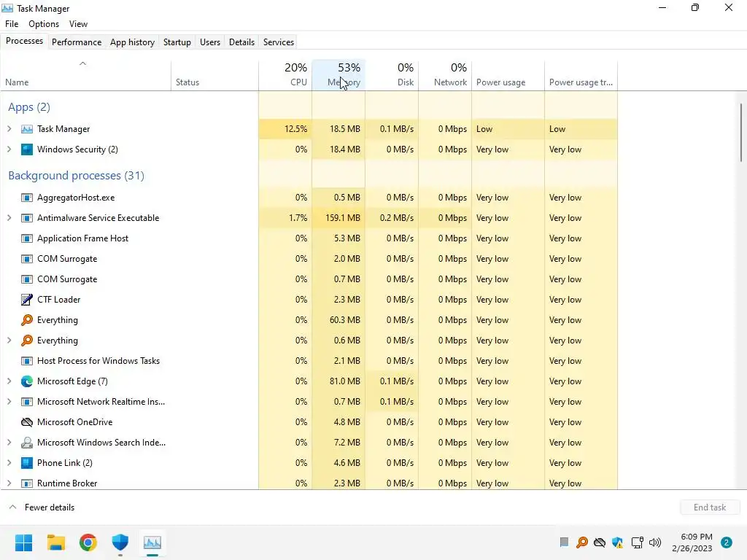Open the Windows Start menu
The width and height of the screenshot is (747, 560).
[x=23, y=542]
